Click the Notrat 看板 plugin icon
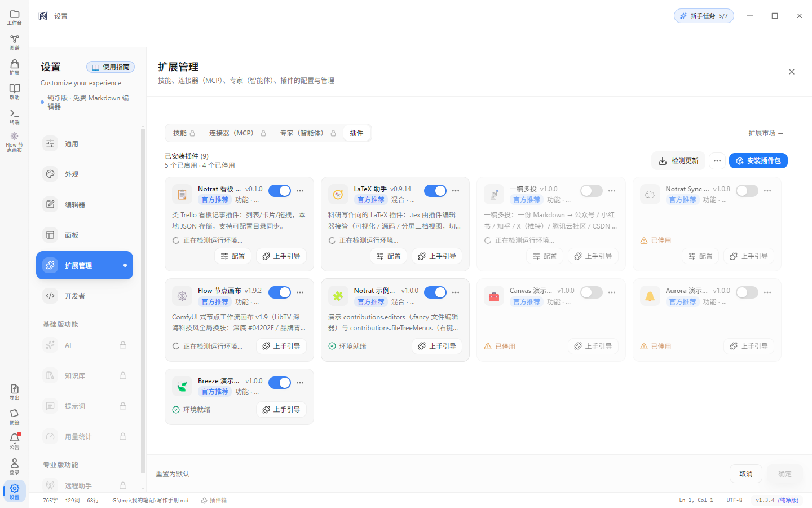 (x=182, y=194)
